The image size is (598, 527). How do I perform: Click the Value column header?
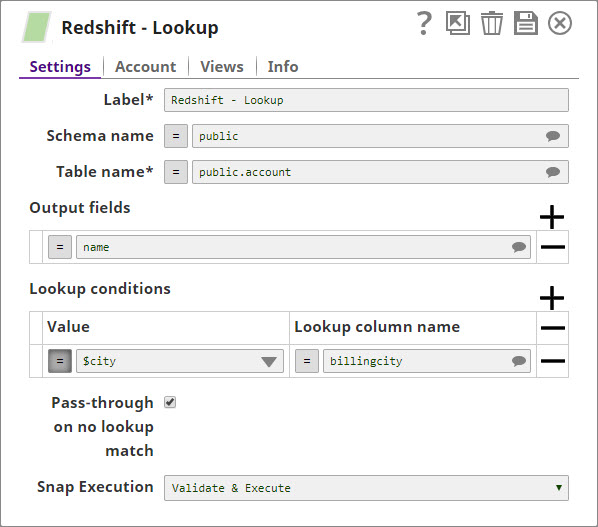pyautogui.click(x=68, y=327)
